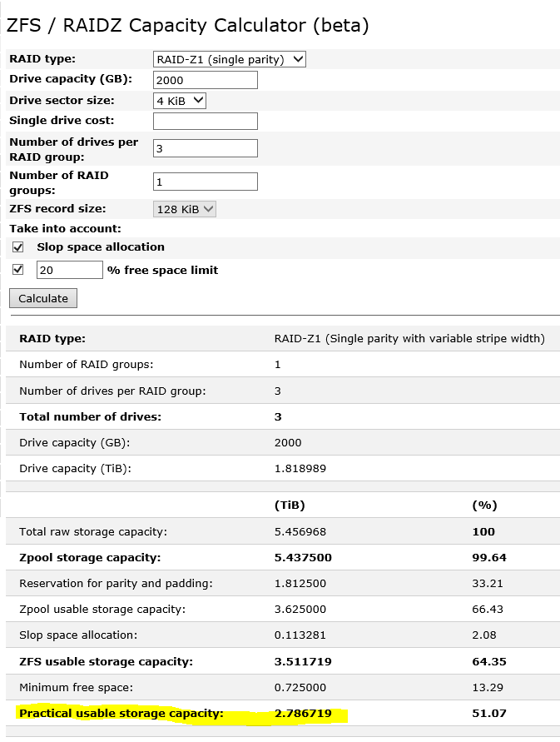This screenshot has width=560, height=742.
Task: Toggle the Slop space allocation checkbox
Action: [18, 247]
